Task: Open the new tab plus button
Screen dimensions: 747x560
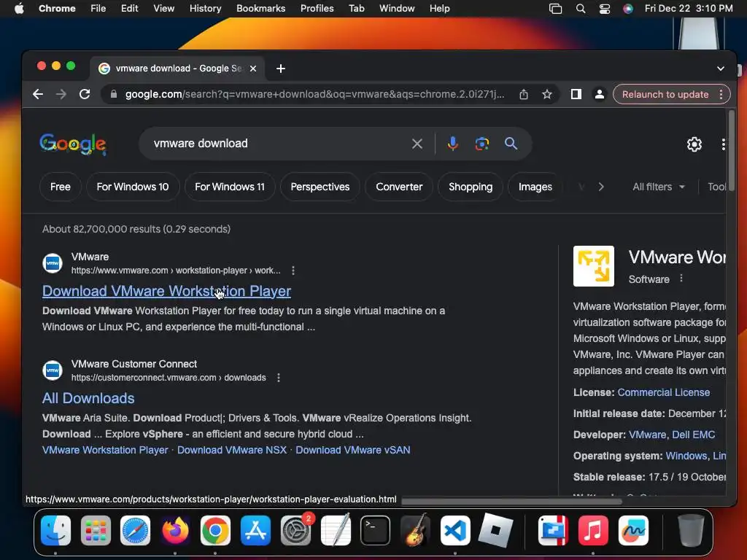Action: point(281,69)
